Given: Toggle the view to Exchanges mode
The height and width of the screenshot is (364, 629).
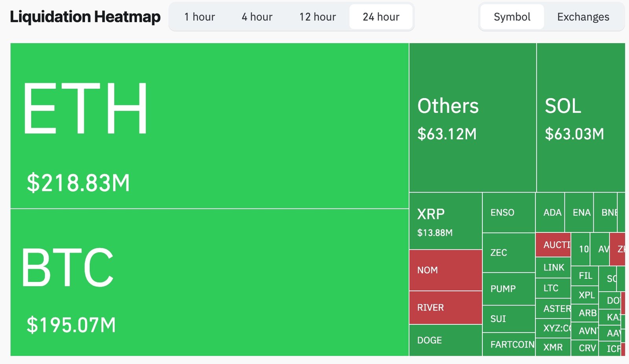Looking at the screenshot, I should tap(583, 17).
